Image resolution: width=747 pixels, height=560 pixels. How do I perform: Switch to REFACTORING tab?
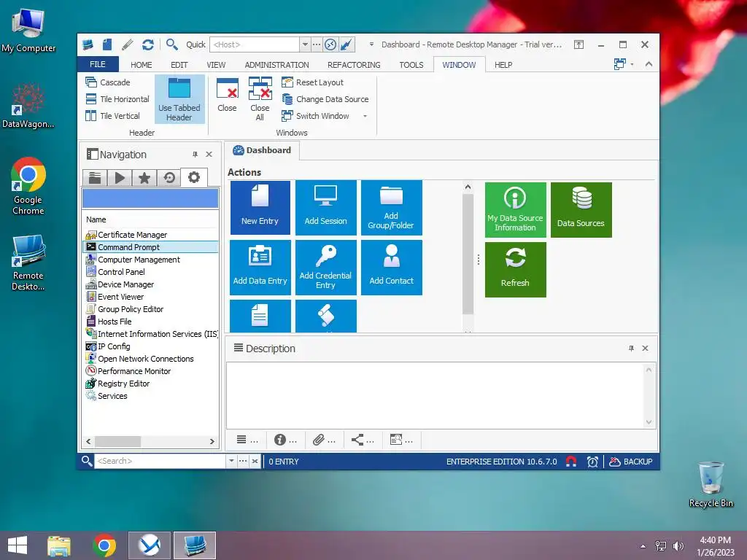click(x=354, y=65)
